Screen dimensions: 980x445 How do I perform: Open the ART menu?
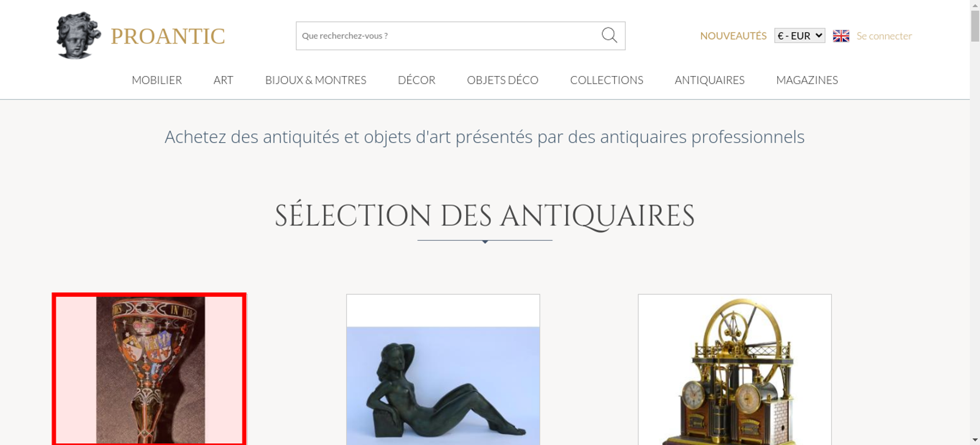click(x=223, y=80)
